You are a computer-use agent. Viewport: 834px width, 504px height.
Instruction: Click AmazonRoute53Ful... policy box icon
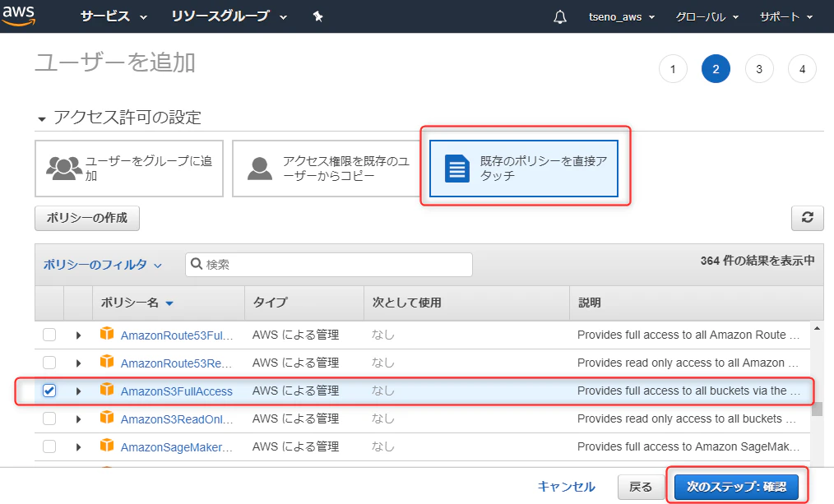(107, 333)
